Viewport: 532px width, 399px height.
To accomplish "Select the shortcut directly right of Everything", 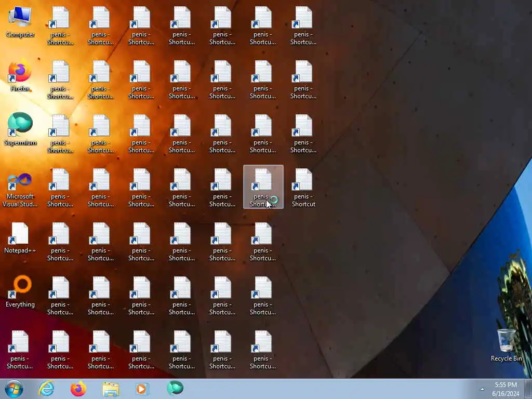I will (60, 296).
